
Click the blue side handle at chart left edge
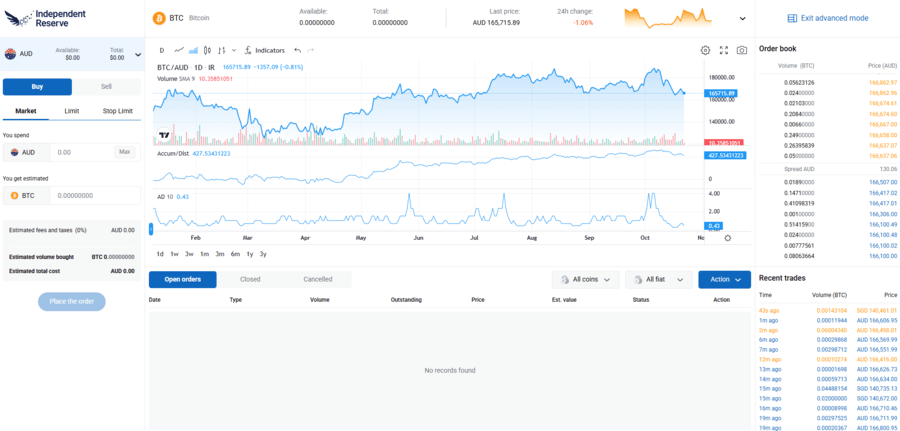[x=152, y=229]
